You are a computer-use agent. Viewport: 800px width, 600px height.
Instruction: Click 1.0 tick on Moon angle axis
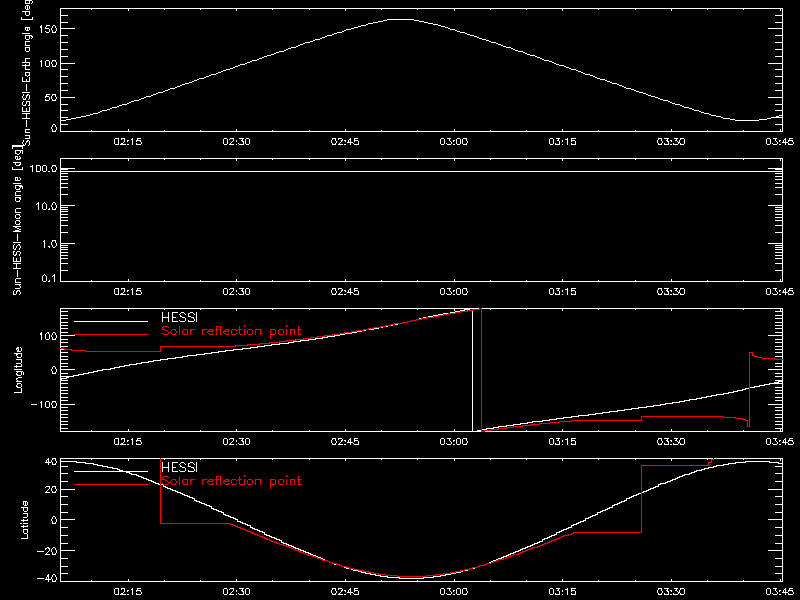(49, 244)
